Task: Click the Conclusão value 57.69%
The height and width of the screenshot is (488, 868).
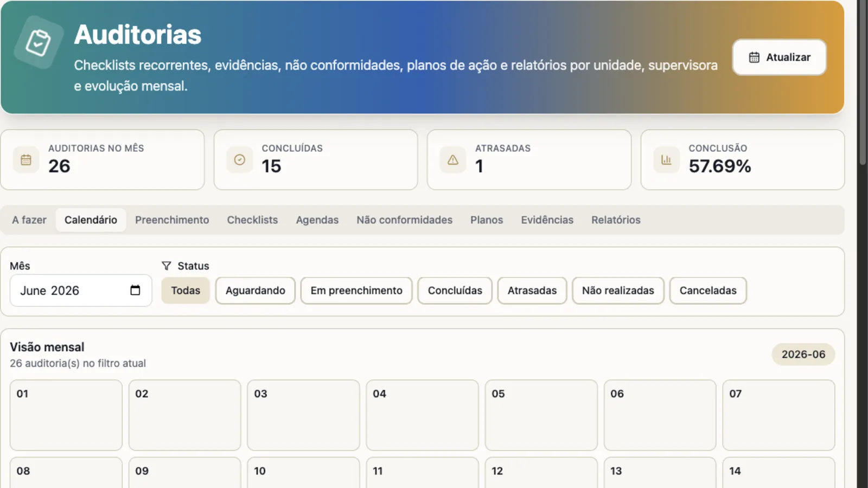Action: 720,166
